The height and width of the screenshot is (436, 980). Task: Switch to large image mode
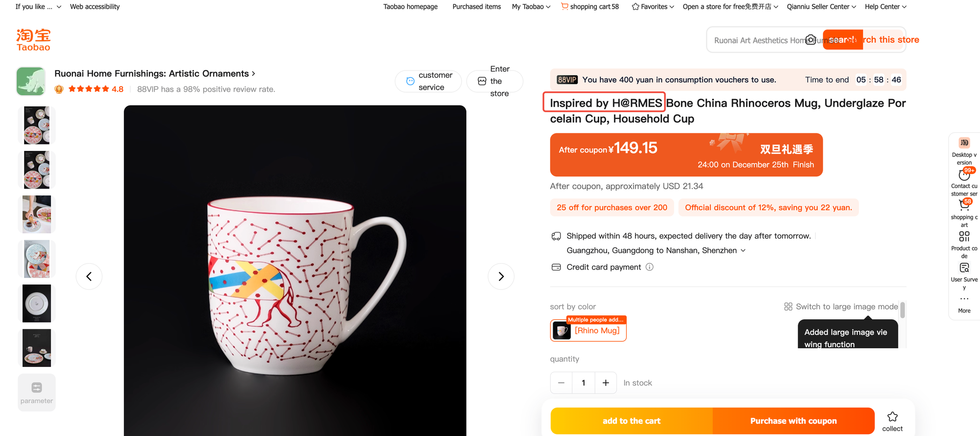(x=841, y=307)
